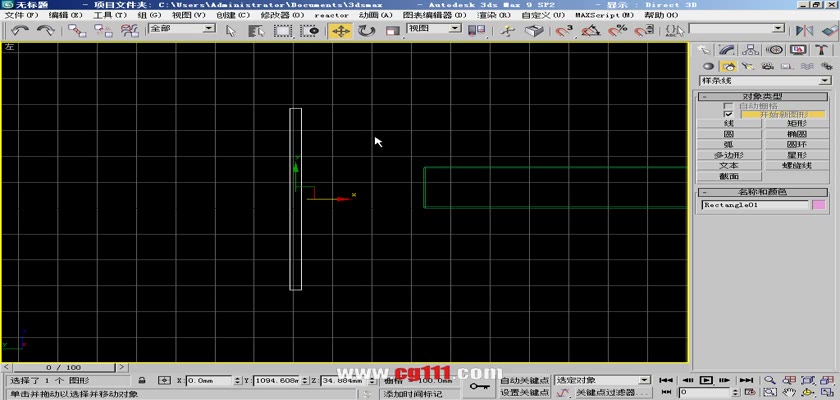Viewport: 840px width, 400px height.
Task: Click the Edit Named Selection Sets icon
Action: point(674,31)
